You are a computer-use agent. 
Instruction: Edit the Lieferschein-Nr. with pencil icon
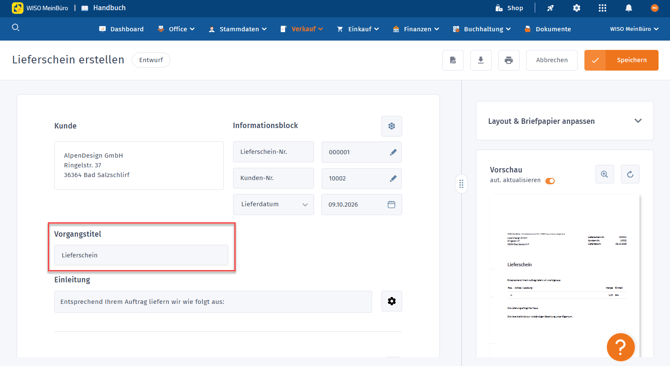click(x=393, y=152)
